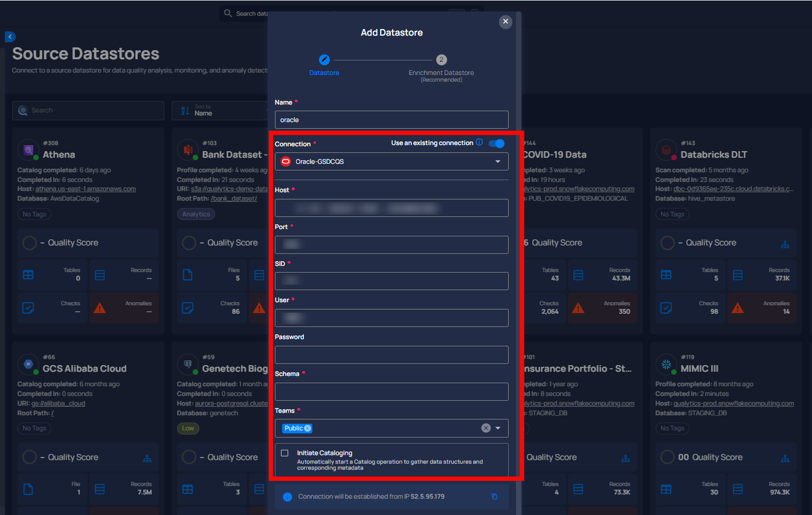This screenshot has width=812, height=515.
Task: Click Databricks DLT Anomalies warning icon
Action: click(738, 308)
